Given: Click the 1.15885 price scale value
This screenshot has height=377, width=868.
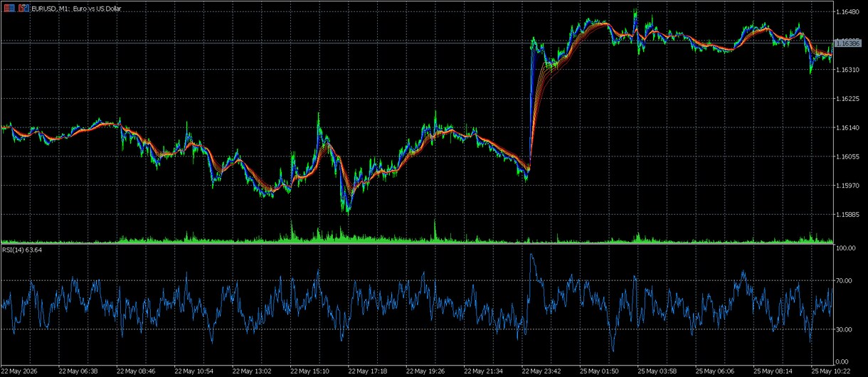Looking at the screenshot, I should (848, 215).
